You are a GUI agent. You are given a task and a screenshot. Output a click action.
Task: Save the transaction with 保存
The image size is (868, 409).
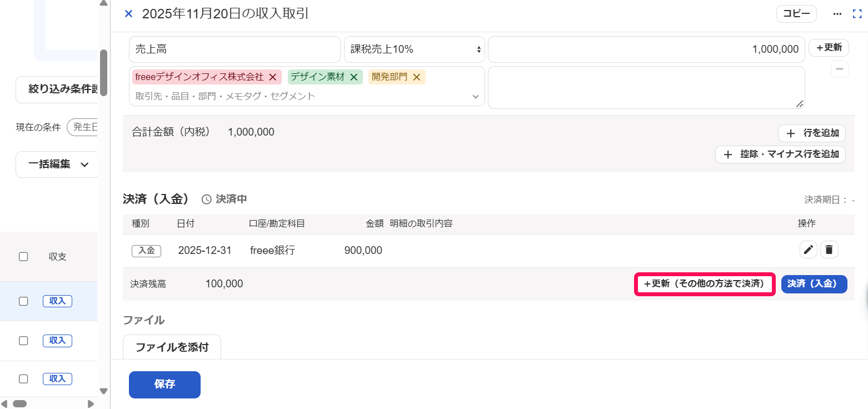coord(164,385)
